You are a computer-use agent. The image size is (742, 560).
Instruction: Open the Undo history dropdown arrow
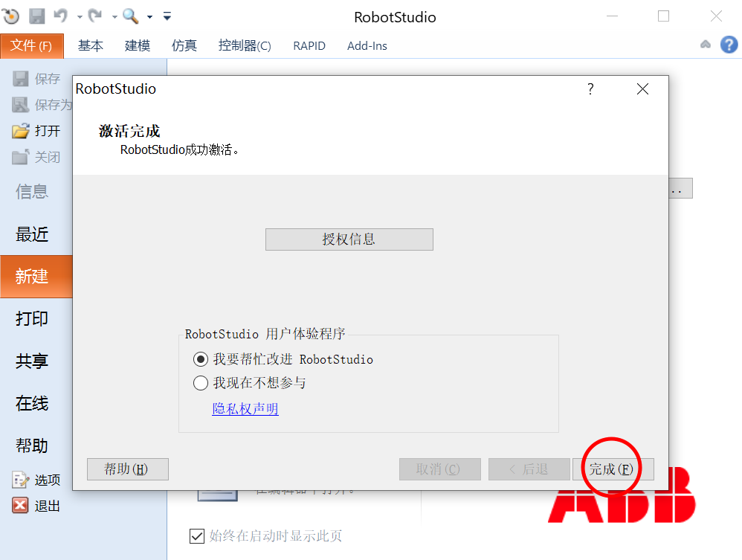tap(80, 17)
